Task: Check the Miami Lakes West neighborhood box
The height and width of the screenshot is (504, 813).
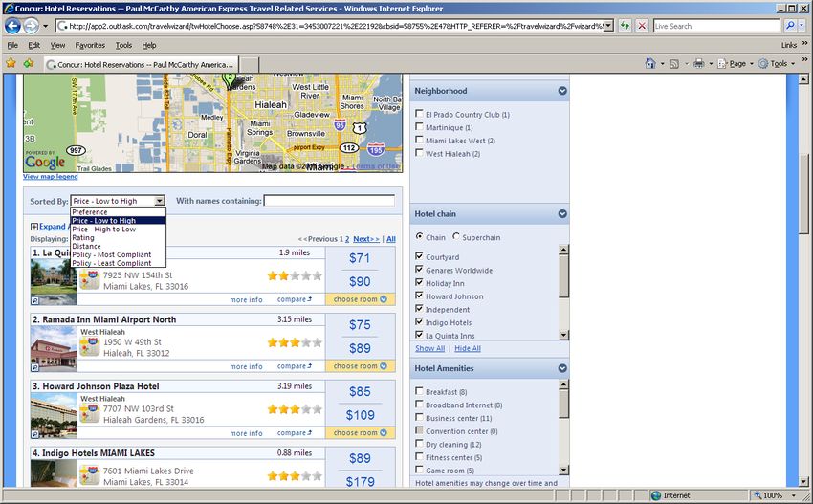Action: click(x=419, y=141)
